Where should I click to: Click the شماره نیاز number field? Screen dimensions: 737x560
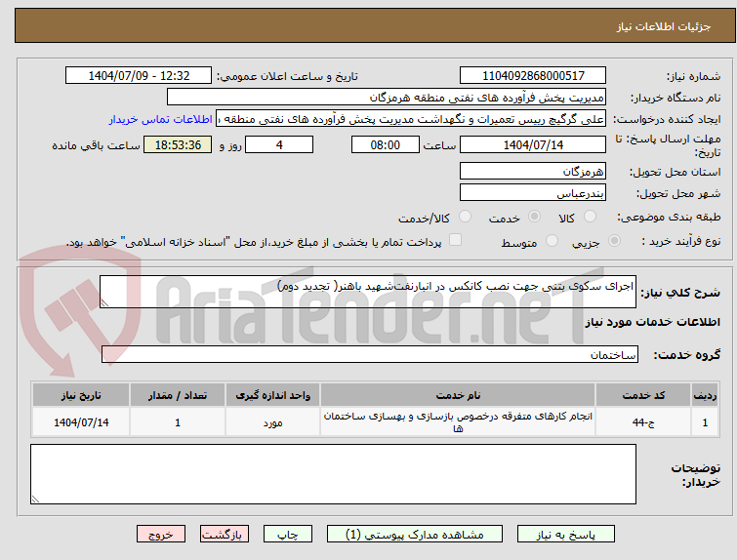point(533,76)
